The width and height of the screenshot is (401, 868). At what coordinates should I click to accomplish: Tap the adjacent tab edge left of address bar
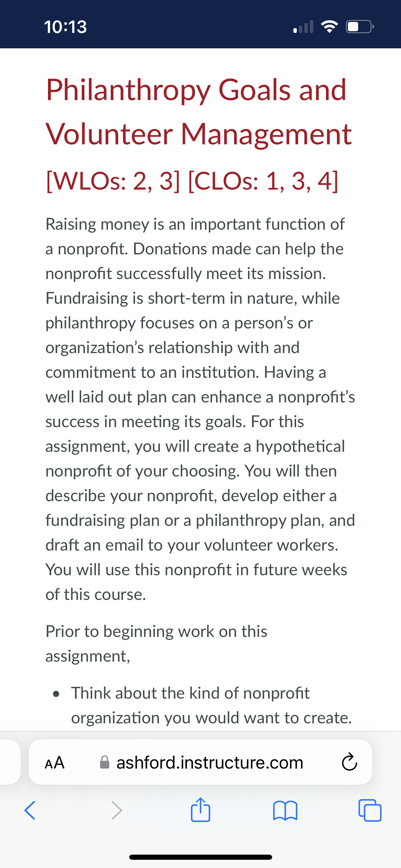pos(10,762)
